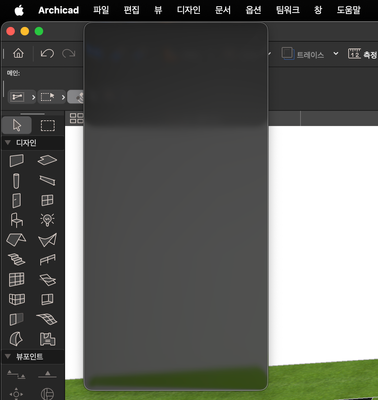
Task: Toggle the quick selection magnet button
Action: (x=76, y=97)
